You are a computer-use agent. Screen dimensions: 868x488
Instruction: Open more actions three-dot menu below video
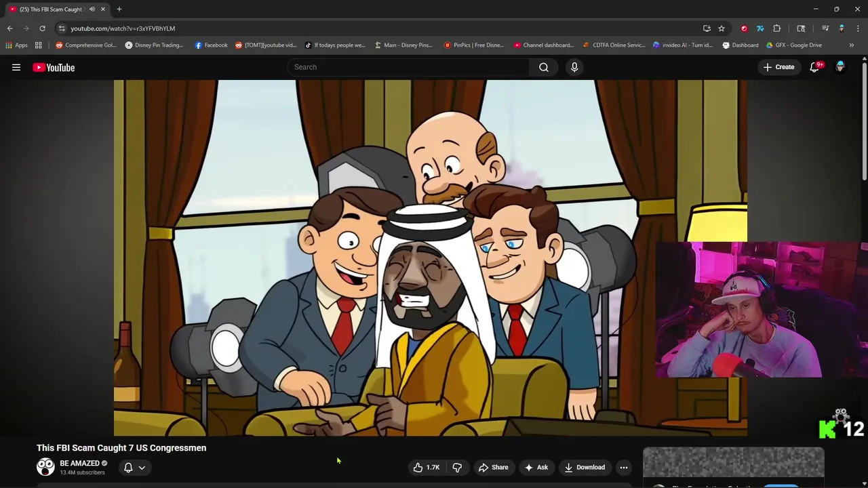pos(624,467)
